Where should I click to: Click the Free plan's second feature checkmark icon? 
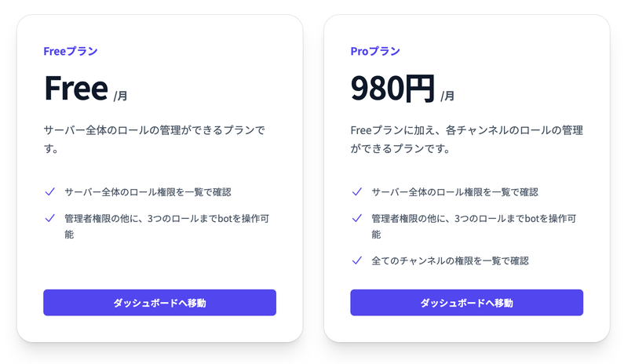(49, 218)
